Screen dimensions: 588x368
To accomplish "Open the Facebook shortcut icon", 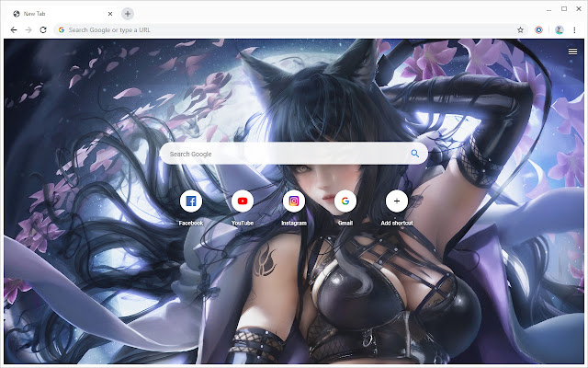I will click(x=191, y=201).
